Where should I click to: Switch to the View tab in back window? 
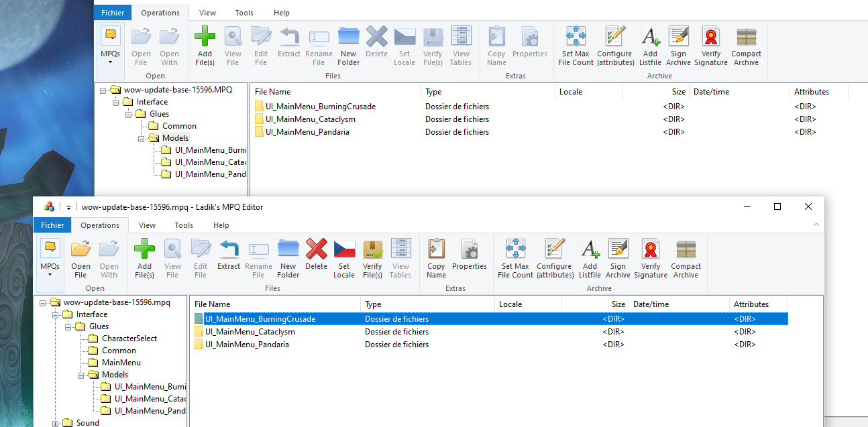point(207,13)
